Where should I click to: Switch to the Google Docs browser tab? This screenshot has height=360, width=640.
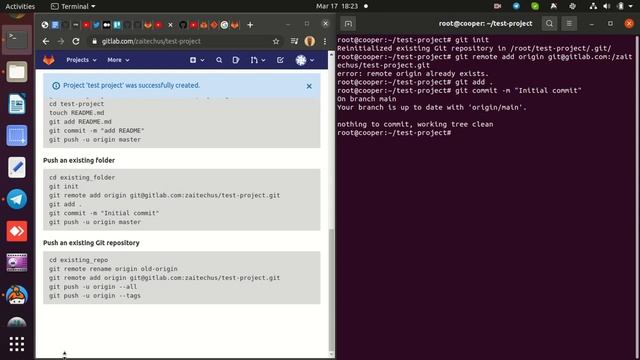(x=55, y=25)
